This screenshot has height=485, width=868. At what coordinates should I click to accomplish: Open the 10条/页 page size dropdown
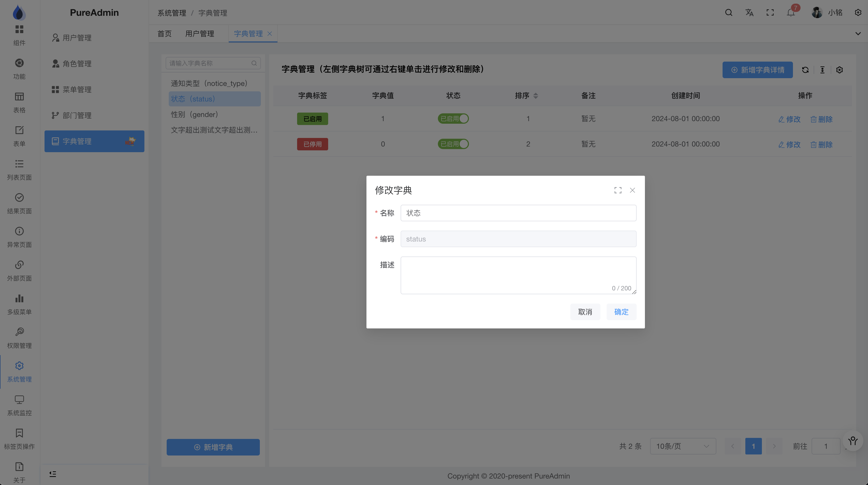[683, 446]
